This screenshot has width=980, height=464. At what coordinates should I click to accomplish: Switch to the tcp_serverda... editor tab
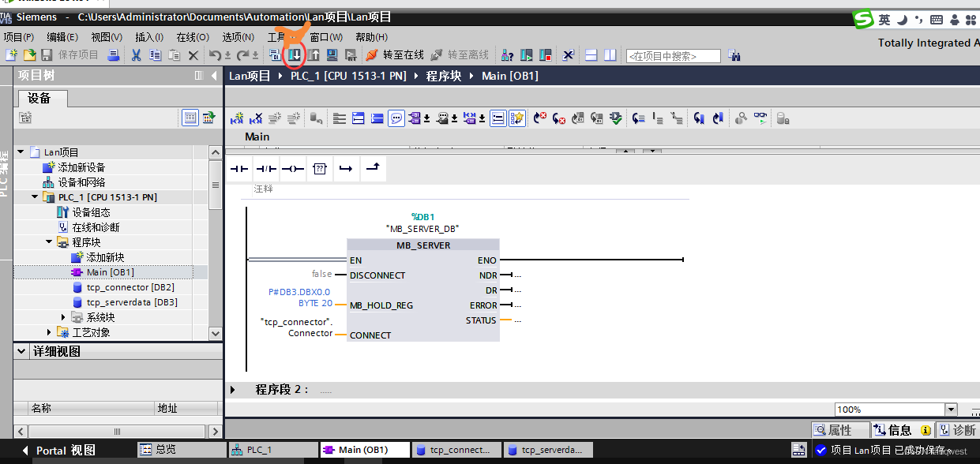click(548, 450)
